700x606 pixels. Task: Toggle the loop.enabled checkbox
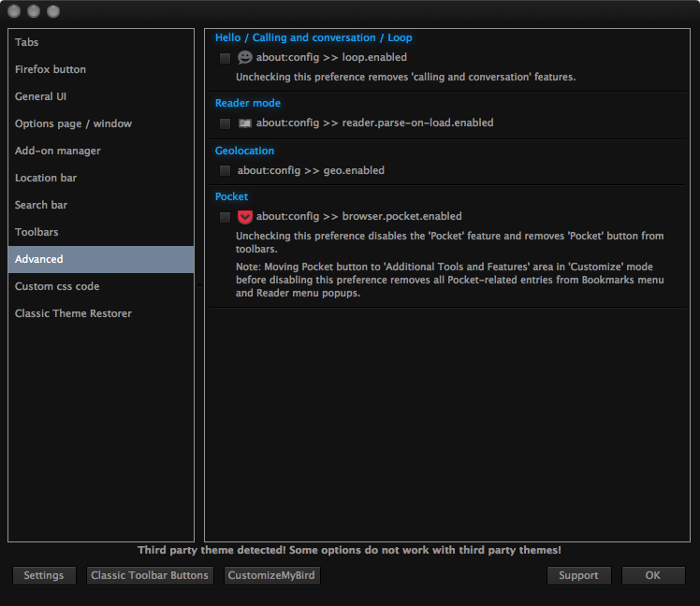[225, 58]
